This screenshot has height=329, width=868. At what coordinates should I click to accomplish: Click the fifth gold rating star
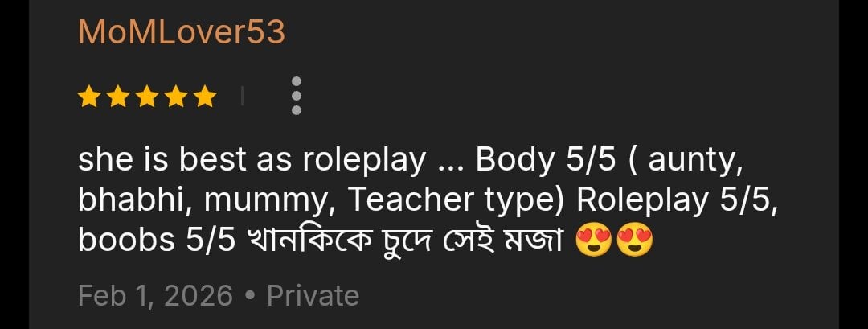tap(206, 97)
